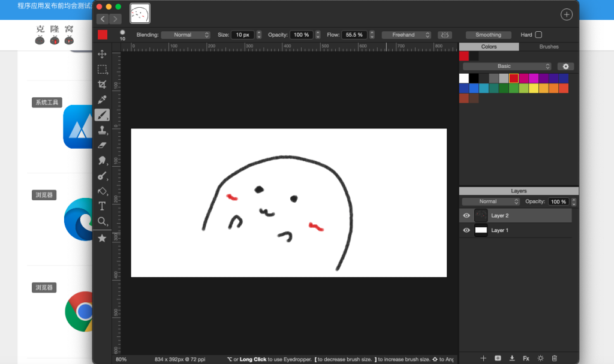Click the merge down layer icon
Screen dimensions: 614x364
tap(512, 358)
